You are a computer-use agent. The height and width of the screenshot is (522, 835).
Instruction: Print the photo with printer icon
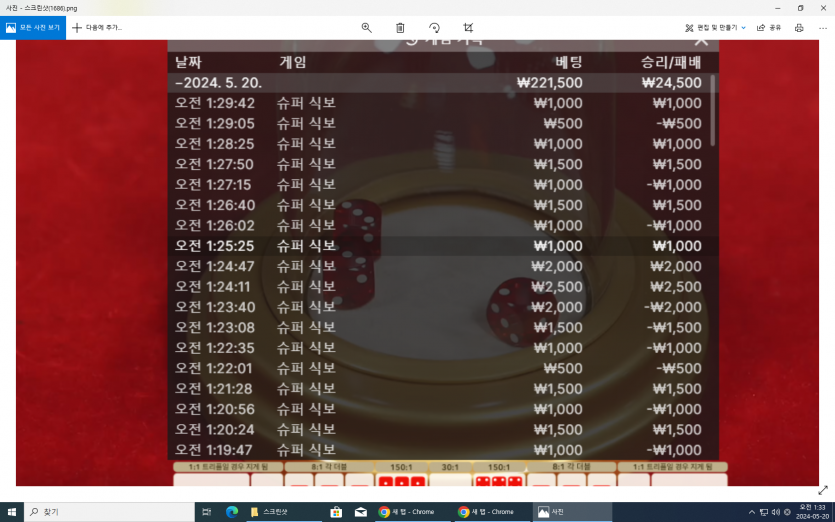coord(799,28)
